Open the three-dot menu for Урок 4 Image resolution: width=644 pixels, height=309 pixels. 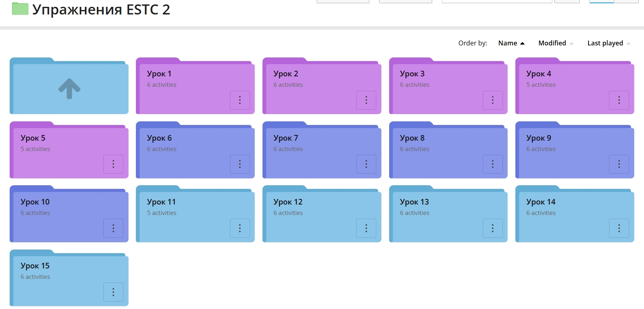[619, 100]
